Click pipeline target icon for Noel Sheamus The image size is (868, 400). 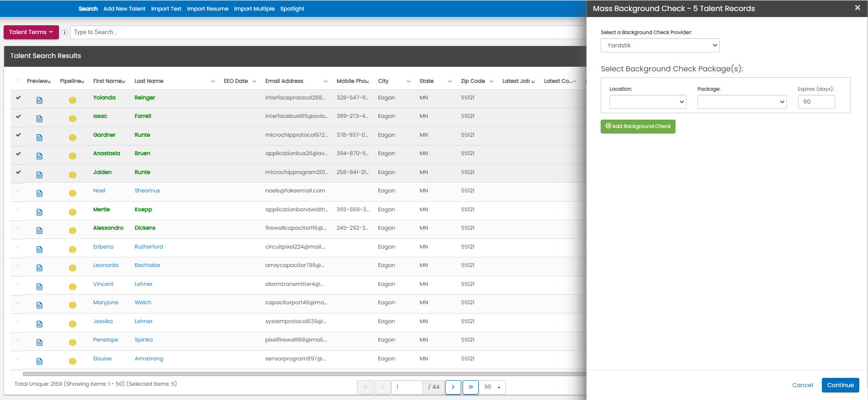73,193
